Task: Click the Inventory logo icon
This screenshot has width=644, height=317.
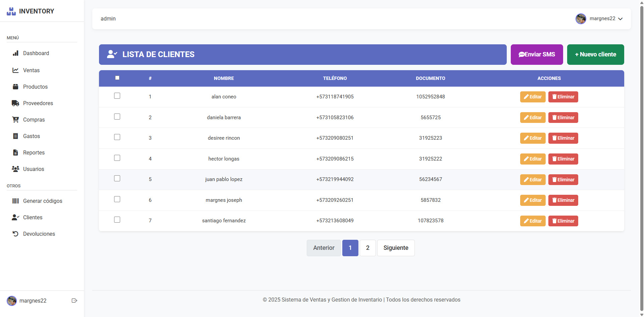Action: click(x=11, y=11)
